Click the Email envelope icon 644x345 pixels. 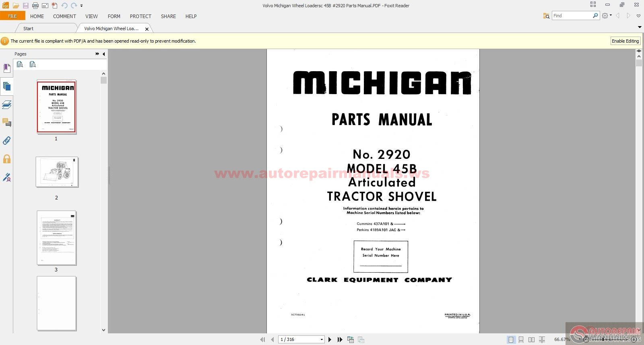click(x=45, y=6)
